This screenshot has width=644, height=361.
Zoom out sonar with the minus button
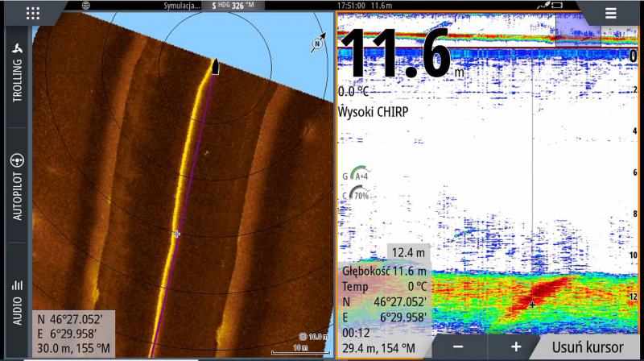[458, 346]
